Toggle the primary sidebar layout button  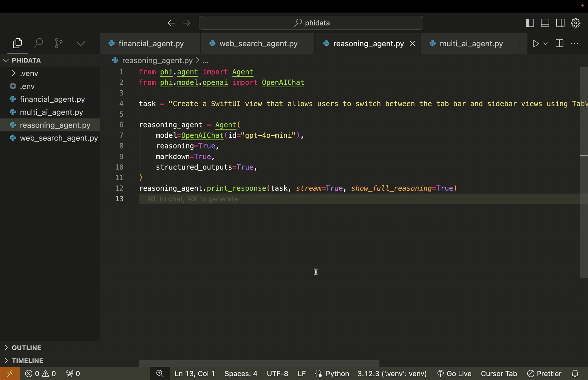(x=530, y=23)
